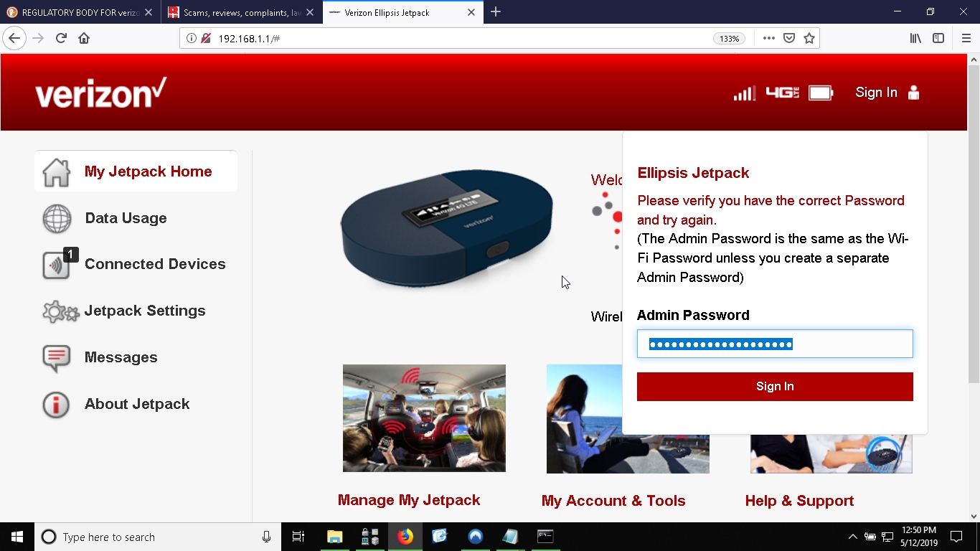The height and width of the screenshot is (551, 980).
Task: Open My Jetpack Home house icon
Action: [x=57, y=172]
